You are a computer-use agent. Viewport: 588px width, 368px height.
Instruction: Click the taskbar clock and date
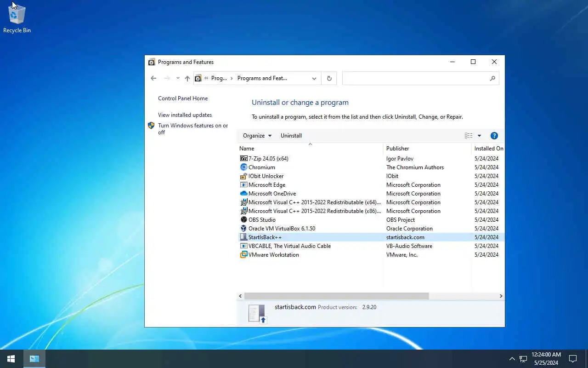click(546, 359)
